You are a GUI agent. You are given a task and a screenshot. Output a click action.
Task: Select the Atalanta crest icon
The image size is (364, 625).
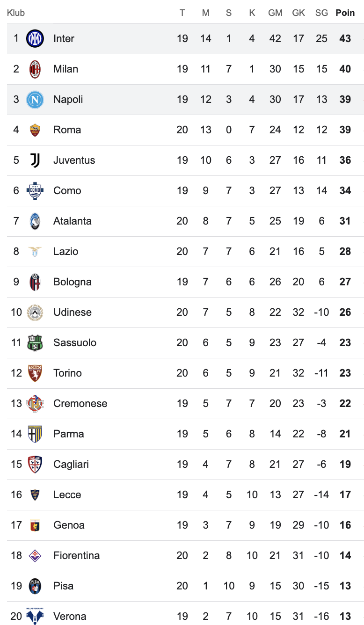coord(35,221)
